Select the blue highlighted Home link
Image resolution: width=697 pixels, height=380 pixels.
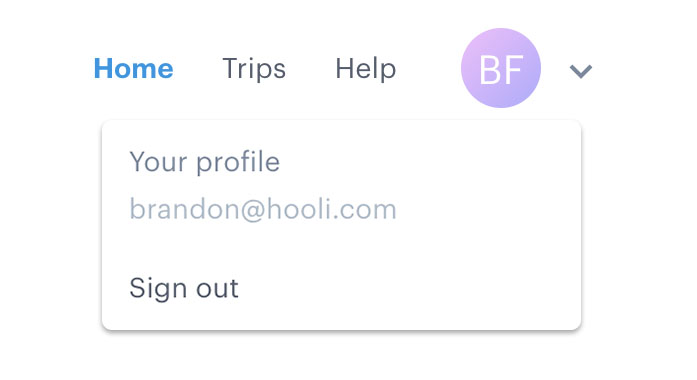(133, 68)
